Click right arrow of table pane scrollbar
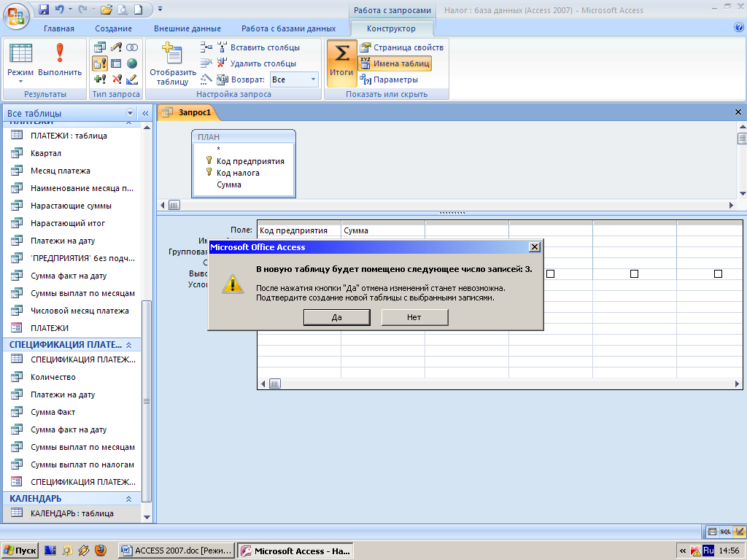The image size is (747, 560). click(731, 205)
